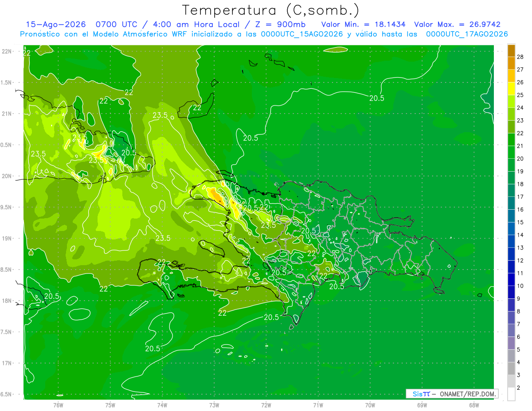
Task: Click the "18" colorbar scale label
Action: (520, 184)
